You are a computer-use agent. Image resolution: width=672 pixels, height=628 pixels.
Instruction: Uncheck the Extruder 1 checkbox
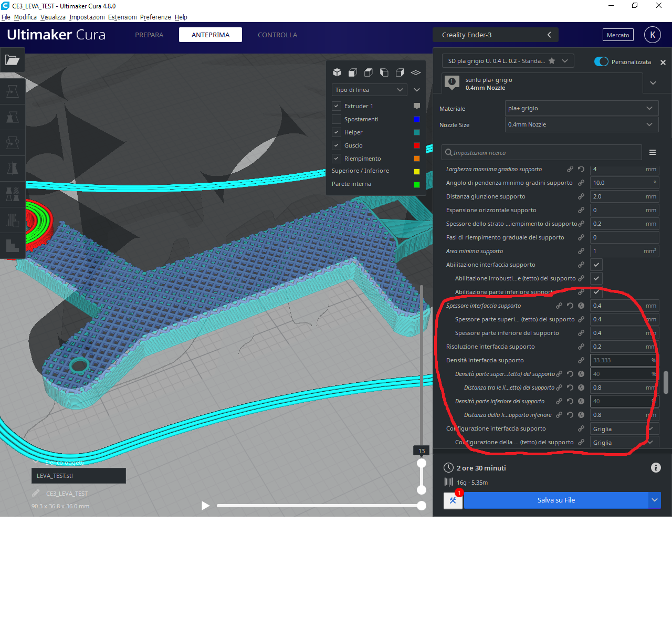(337, 106)
